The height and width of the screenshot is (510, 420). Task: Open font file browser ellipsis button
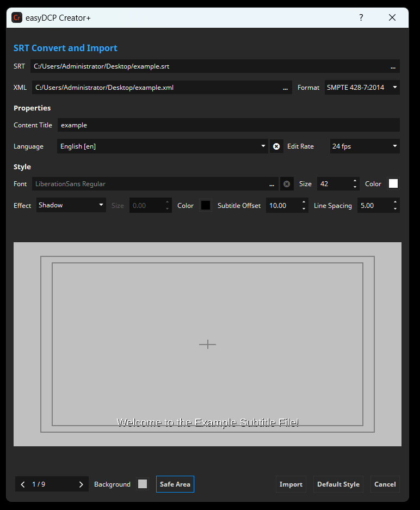[272, 185]
